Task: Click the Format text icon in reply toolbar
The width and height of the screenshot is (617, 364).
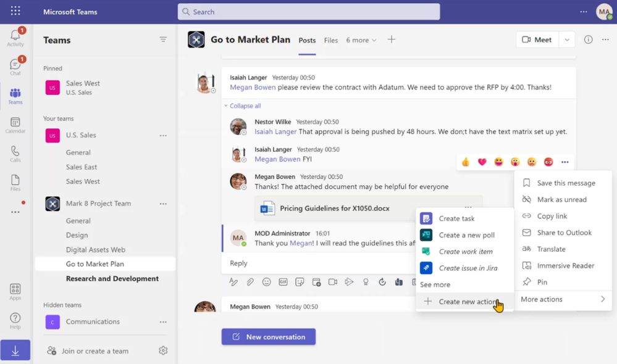Action: click(233, 282)
